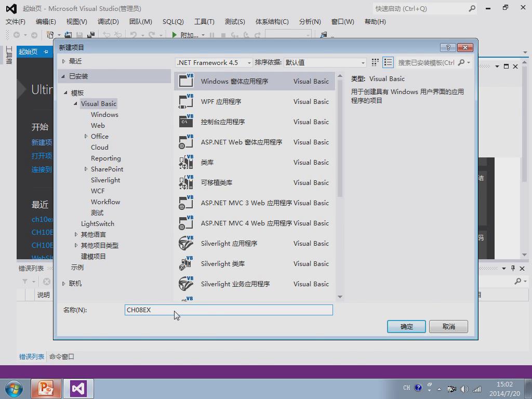Click the 新建项 link on start page
The width and height of the screenshot is (532, 399).
point(42,142)
